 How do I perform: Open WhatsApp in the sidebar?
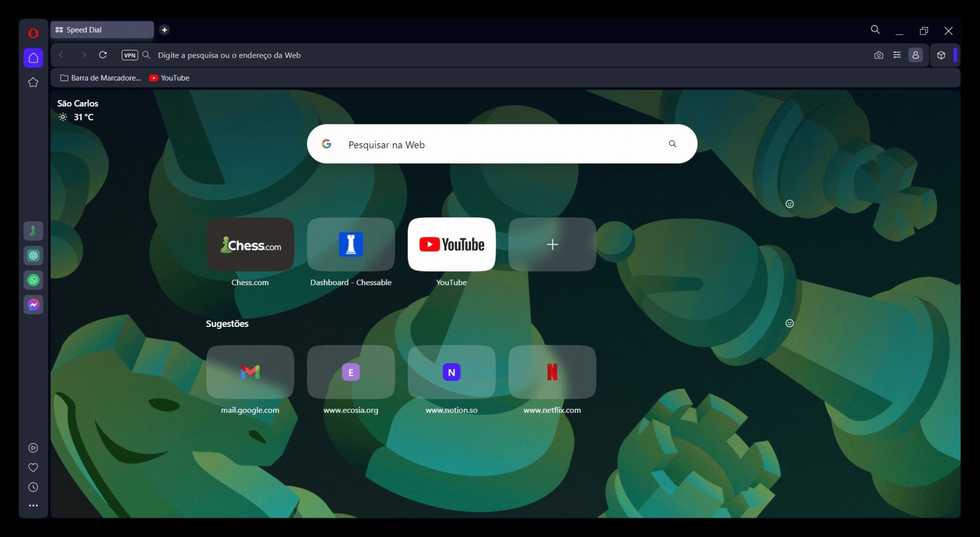tap(33, 280)
